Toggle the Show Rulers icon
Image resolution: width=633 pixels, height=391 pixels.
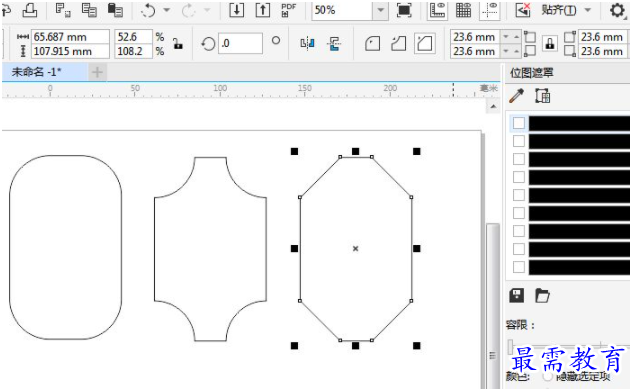[438, 10]
